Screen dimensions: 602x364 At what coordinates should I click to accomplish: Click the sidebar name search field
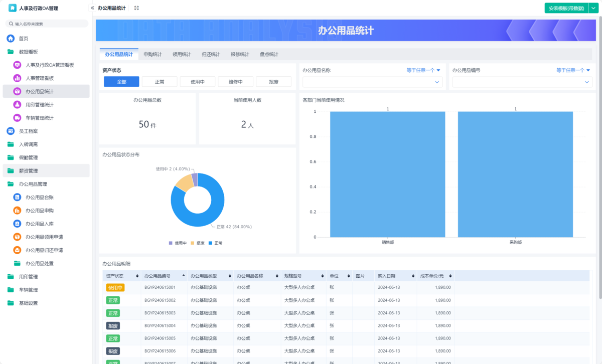tap(47, 24)
